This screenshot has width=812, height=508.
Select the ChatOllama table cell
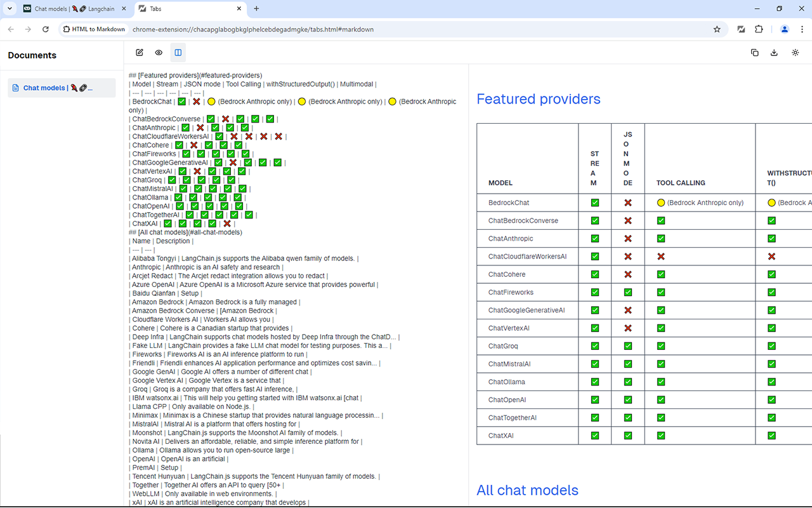tap(528, 382)
